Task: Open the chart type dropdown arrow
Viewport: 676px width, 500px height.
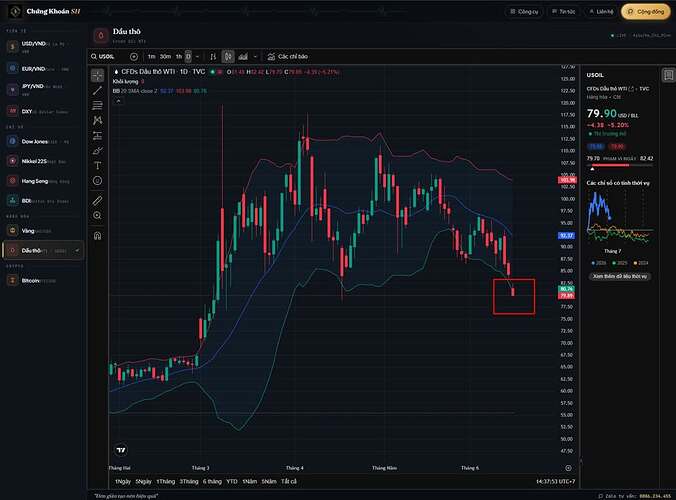Action: click(255, 56)
